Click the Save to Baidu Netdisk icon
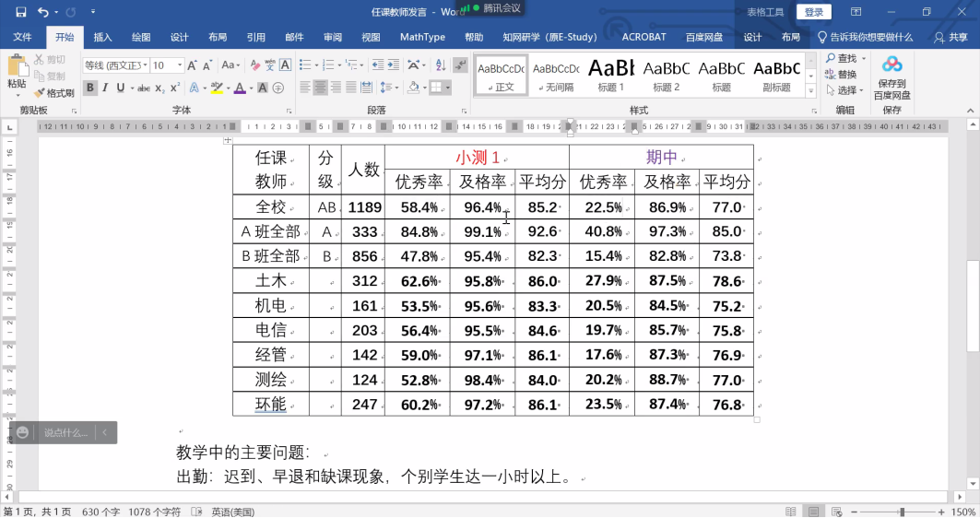Screen dimensions: 980x518 [x=891, y=77]
